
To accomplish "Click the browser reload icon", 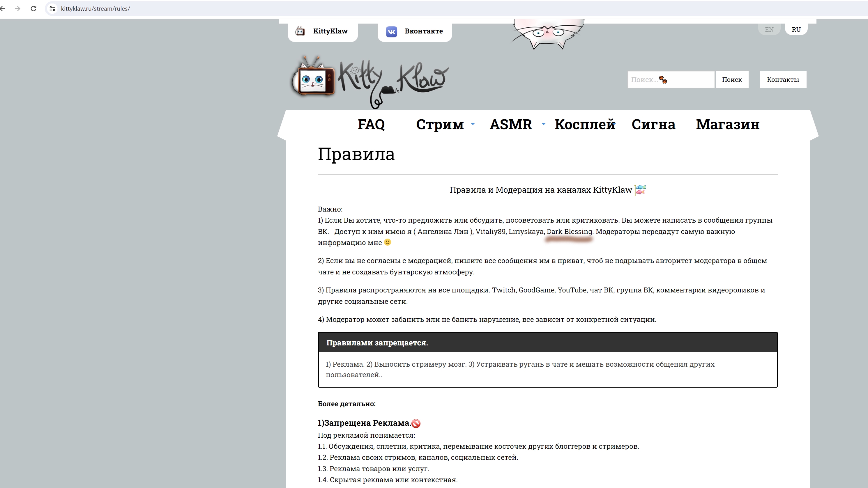I will (x=33, y=8).
